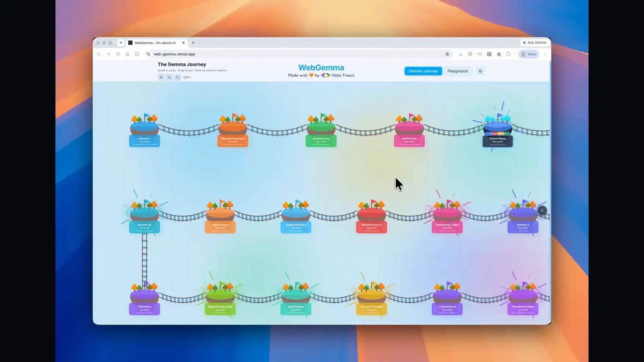
Task: Zoom out of the Gemma Journey map
Action: [169, 77]
